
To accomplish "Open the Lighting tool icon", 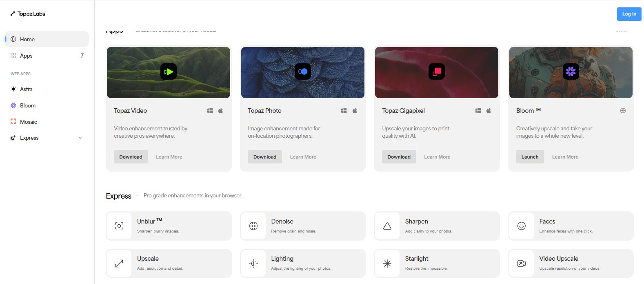I will coord(253,264).
